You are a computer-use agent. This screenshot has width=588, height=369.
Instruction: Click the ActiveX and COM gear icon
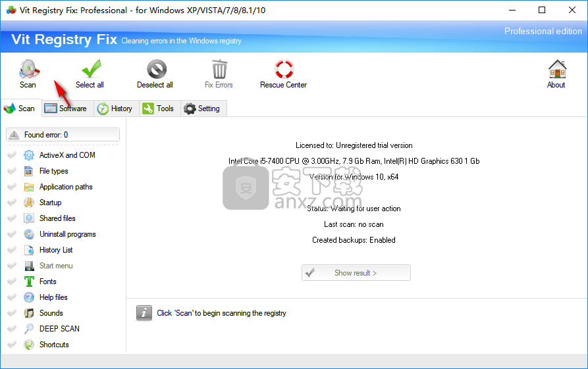[x=29, y=155]
